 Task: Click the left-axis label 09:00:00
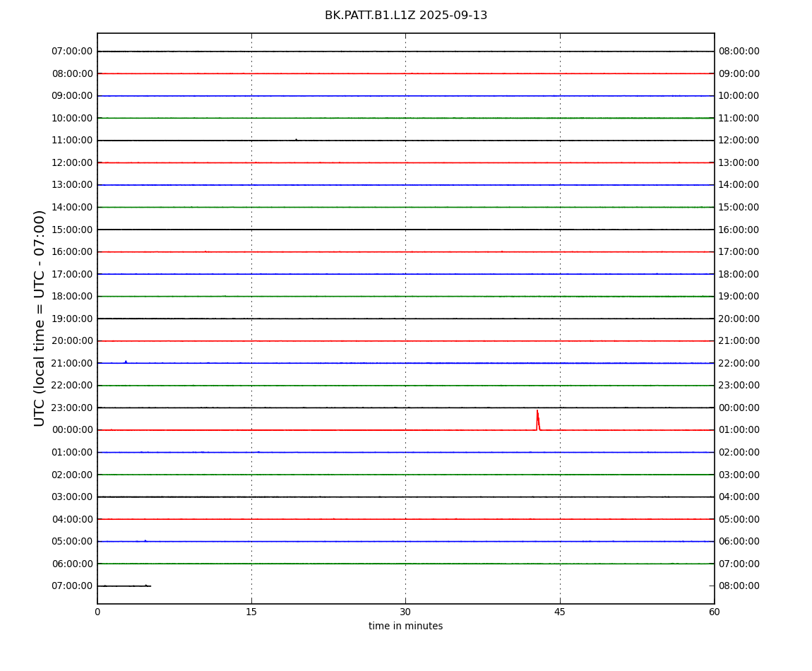(x=72, y=96)
